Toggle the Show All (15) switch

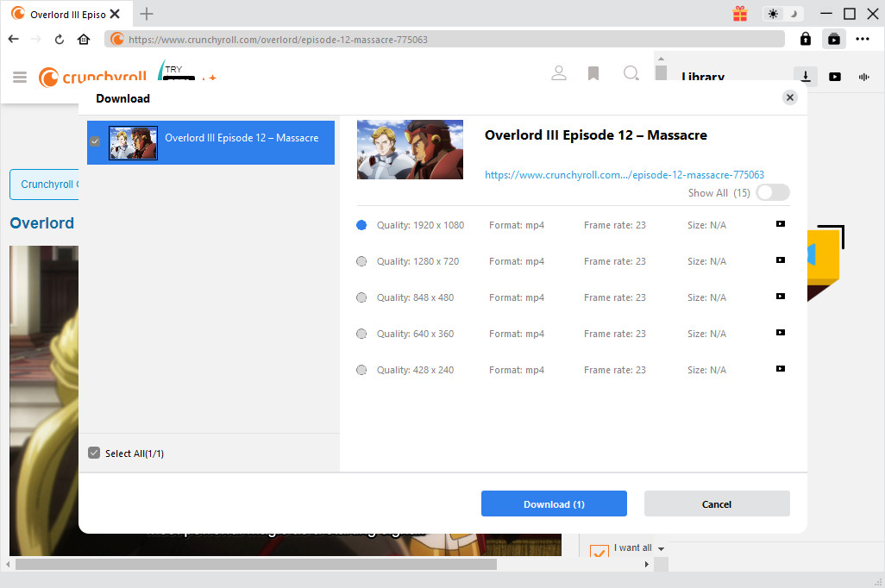pos(772,191)
